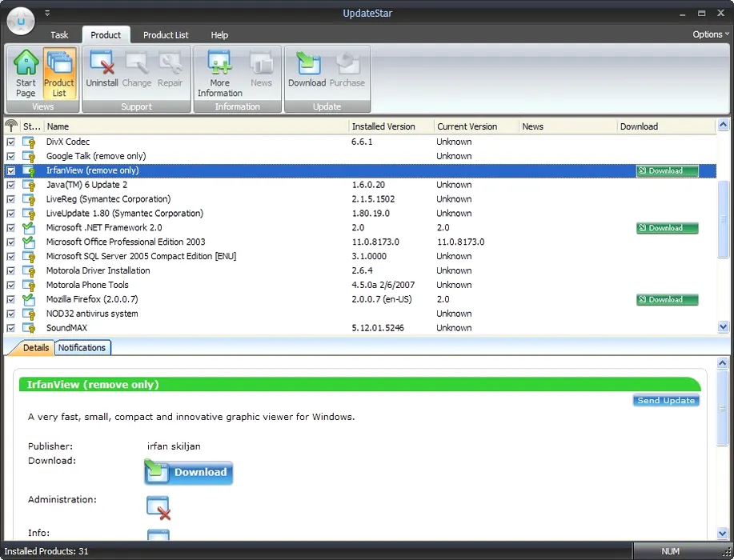Open More Information from the ribbon
This screenshot has width=734, height=560.
point(219,74)
